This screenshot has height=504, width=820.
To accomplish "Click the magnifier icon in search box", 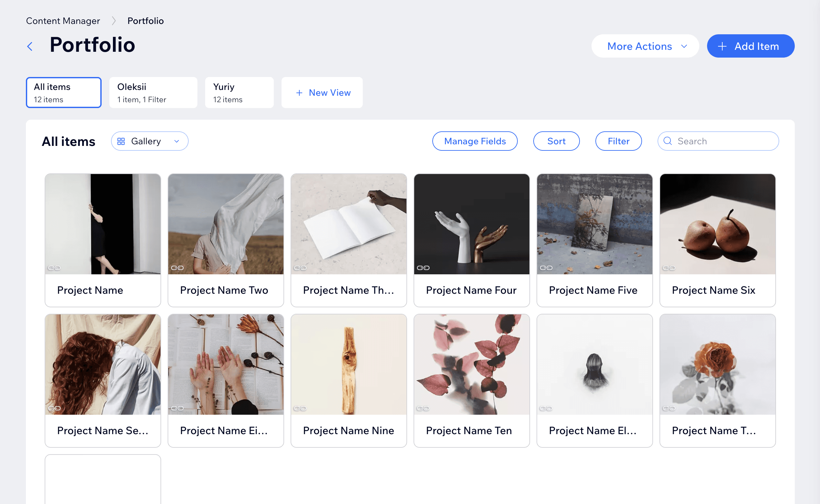I will pyautogui.click(x=667, y=141).
